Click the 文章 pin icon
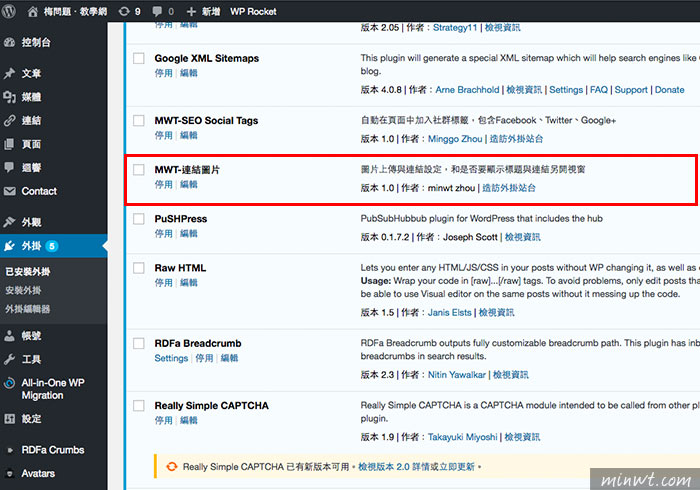 click(x=9, y=73)
